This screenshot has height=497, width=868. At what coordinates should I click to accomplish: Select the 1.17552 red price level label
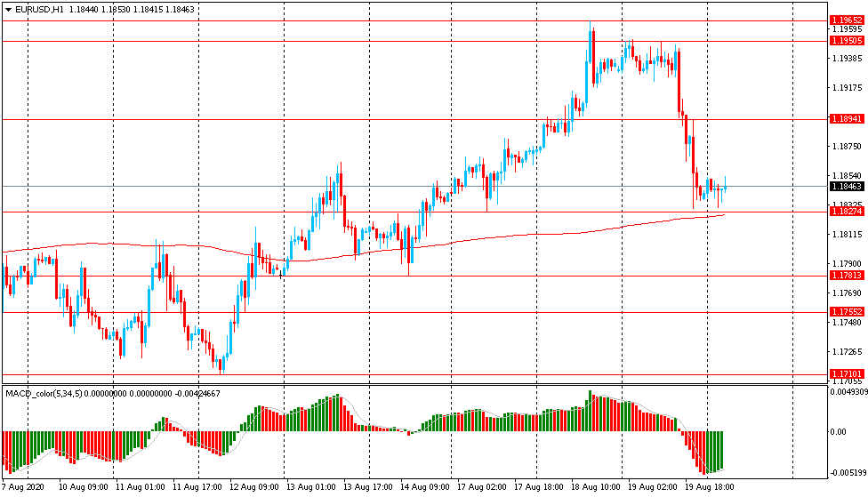pos(847,312)
